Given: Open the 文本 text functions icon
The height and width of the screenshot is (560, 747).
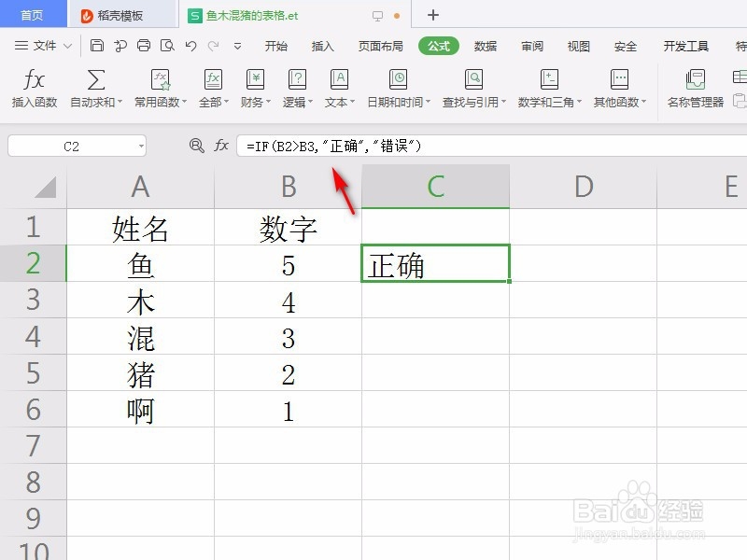Looking at the screenshot, I should click(339, 79).
